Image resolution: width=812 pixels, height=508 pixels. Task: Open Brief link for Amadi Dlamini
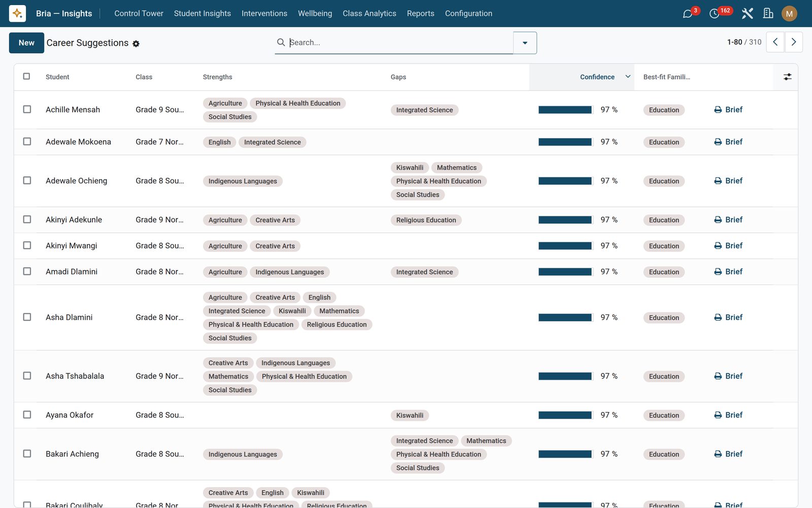point(728,272)
